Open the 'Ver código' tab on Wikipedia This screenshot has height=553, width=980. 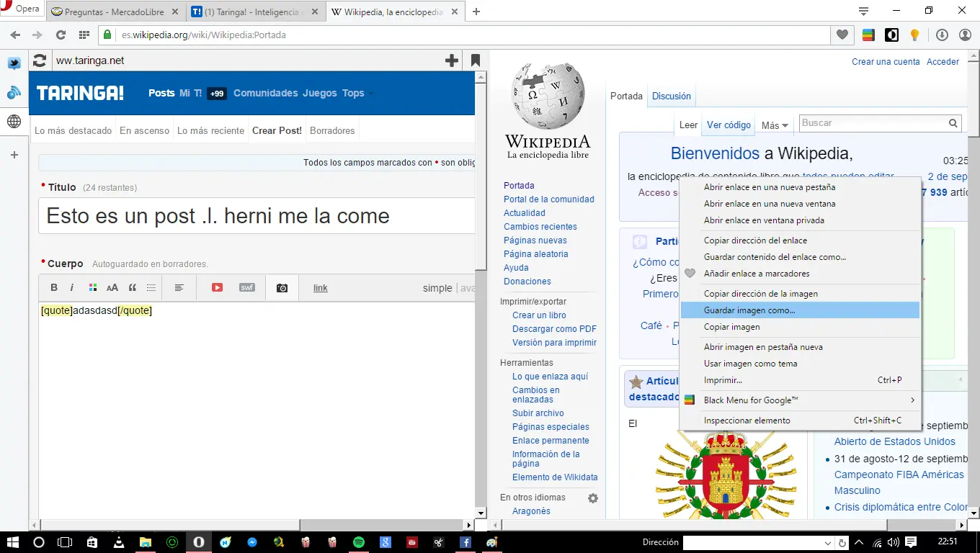pyautogui.click(x=729, y=125)
